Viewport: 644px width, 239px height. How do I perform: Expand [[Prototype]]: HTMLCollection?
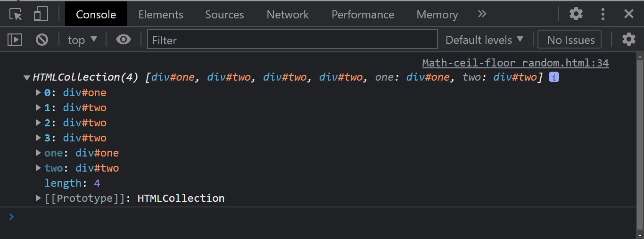pos(39,198)
